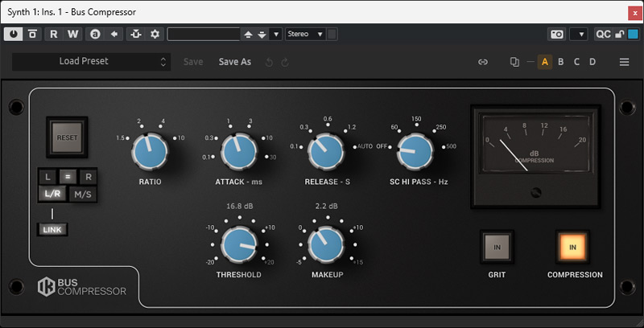
Task: Toggle the COMPRESSION IN switch
Action: [x=573, y=247]
